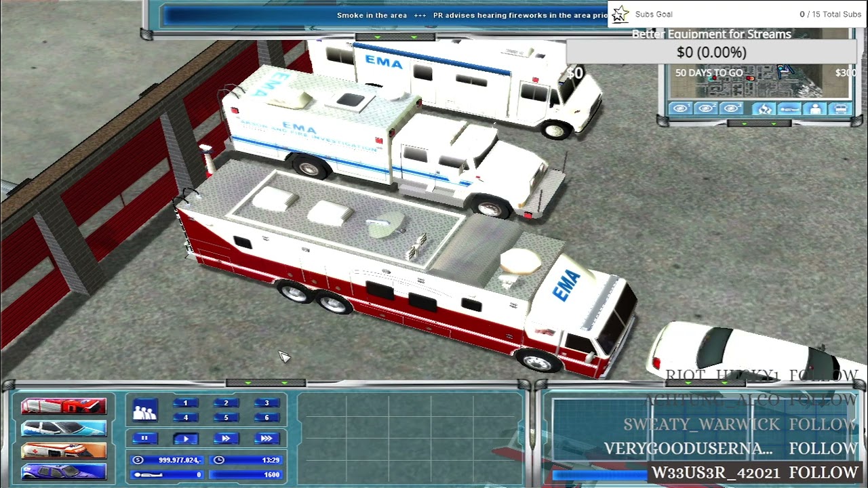Viewport: 868px width, 488px height.
Task: Click the '0 / 15 Total Subs' counter
Action: pos(830,14)
